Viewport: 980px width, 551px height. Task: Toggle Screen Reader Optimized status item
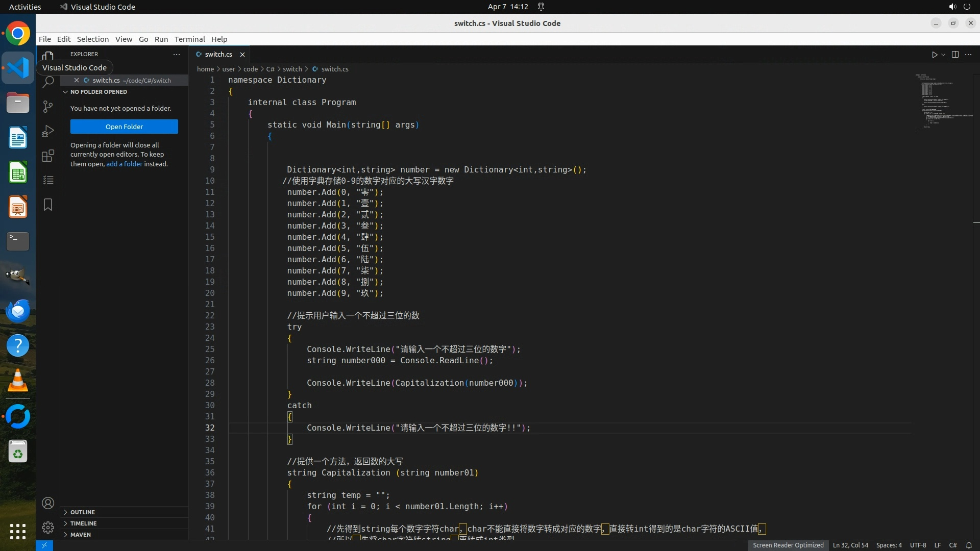[788, 545]
